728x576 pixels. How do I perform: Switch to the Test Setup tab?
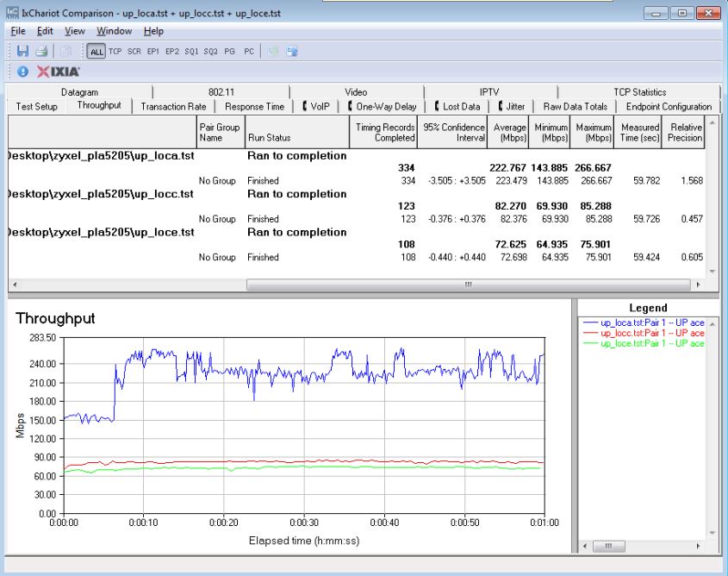[37, 106]
